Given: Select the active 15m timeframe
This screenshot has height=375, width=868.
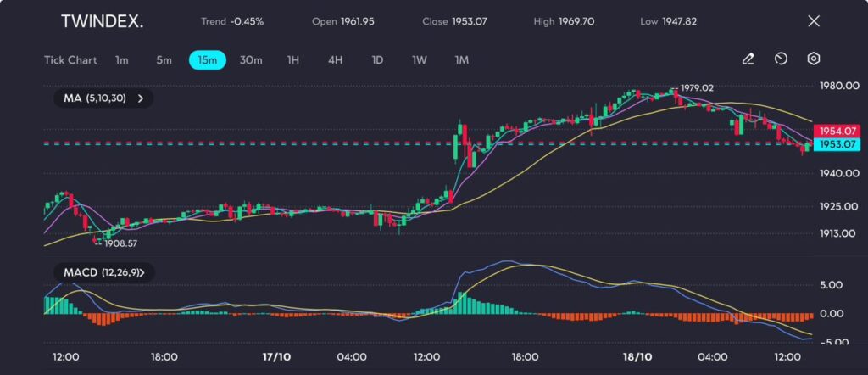Looking at the screenshot, I should coord(207,60).
